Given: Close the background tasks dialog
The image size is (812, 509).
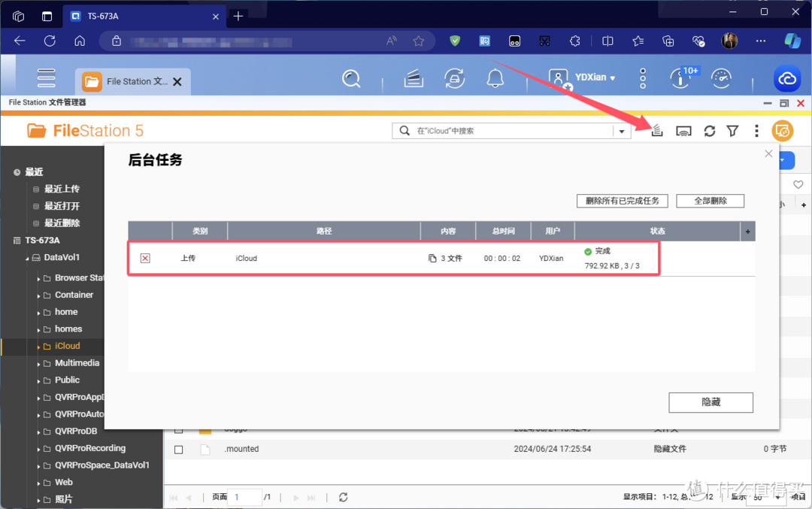Looking at the screenshot, I should click(768, 153).
